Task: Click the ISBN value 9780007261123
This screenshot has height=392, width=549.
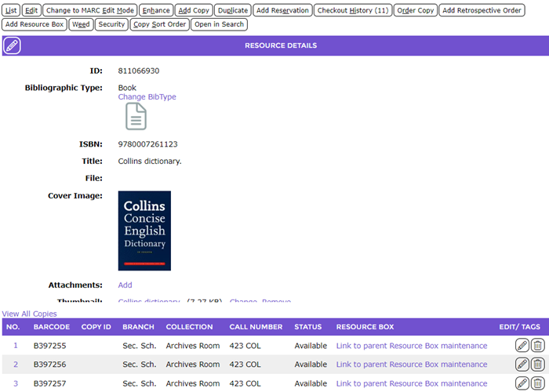Action: [x=147, y=144]
